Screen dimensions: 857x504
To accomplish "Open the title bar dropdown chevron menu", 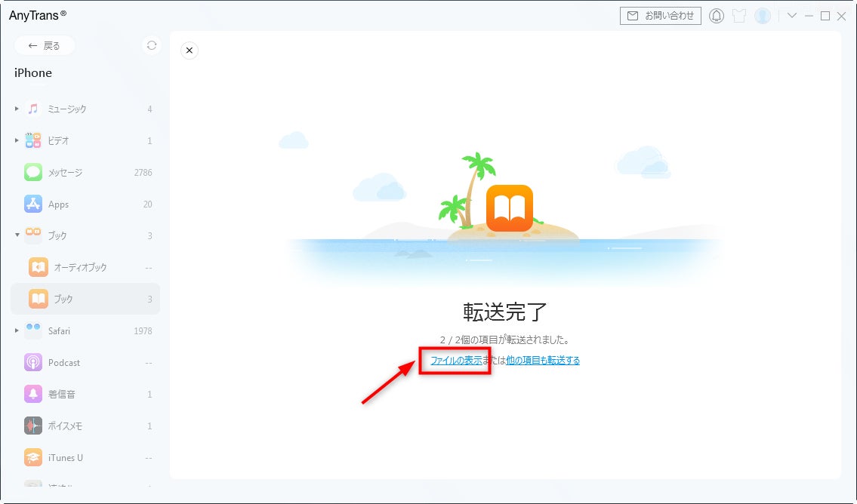I will coord(791,15).
